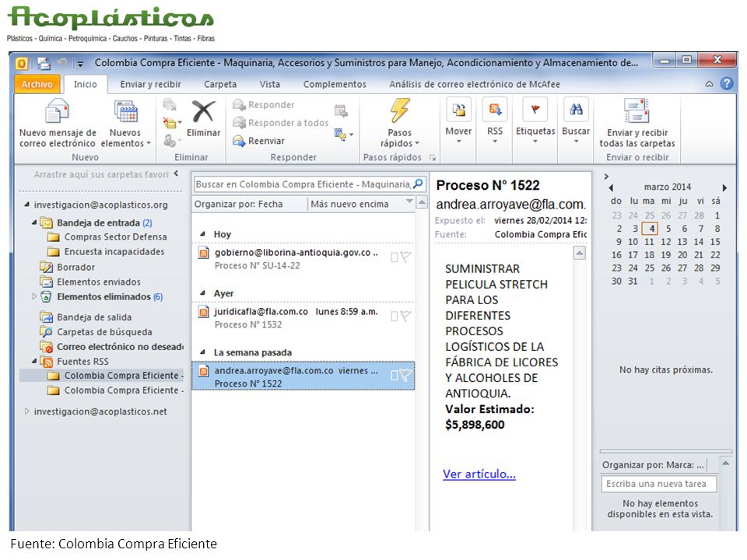The width and height of the screenshot is (747, 560).
Task: Open Elementos enviados folder
Action: click(90, 282)
